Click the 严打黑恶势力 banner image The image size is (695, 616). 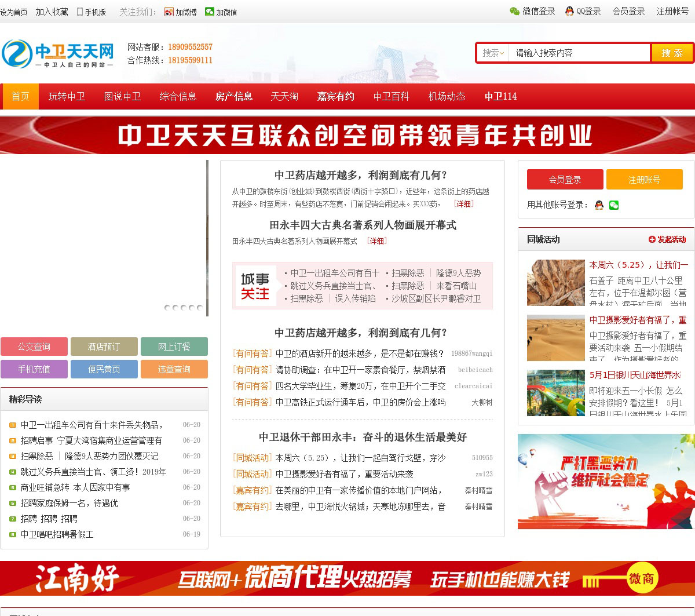click(x=606, y=482)
